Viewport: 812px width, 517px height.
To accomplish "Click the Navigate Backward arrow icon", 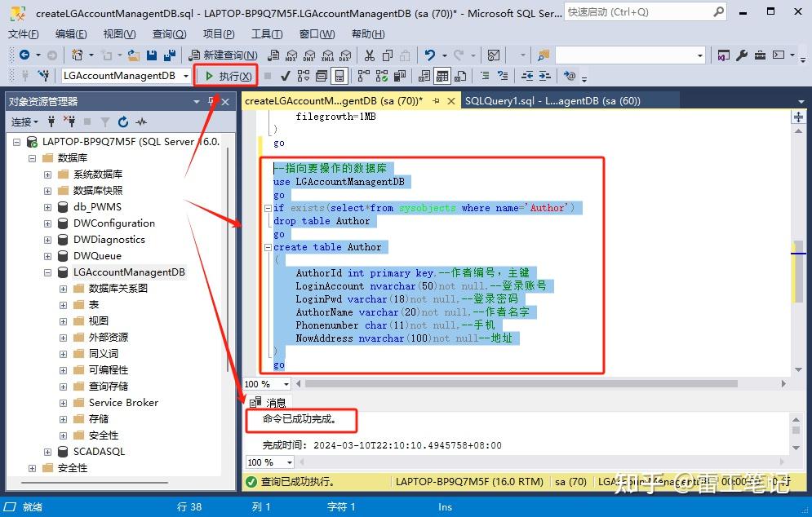I will click(x=24, y=55).
